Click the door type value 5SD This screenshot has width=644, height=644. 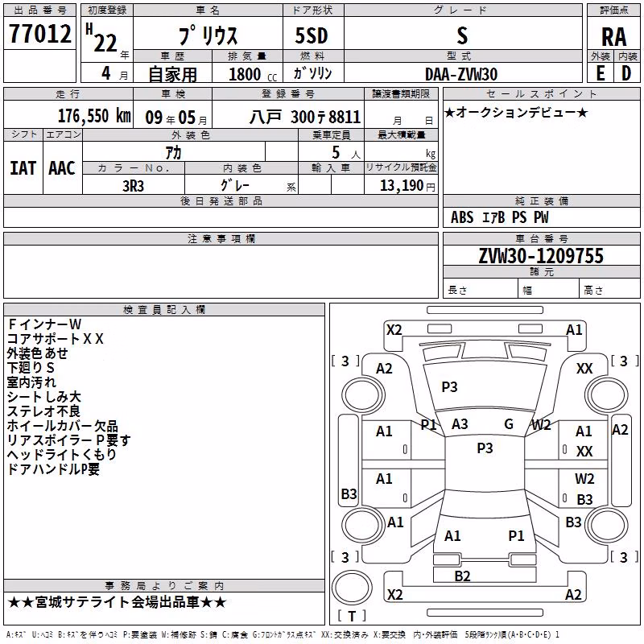pyautogui.click(x=312, y=35)
